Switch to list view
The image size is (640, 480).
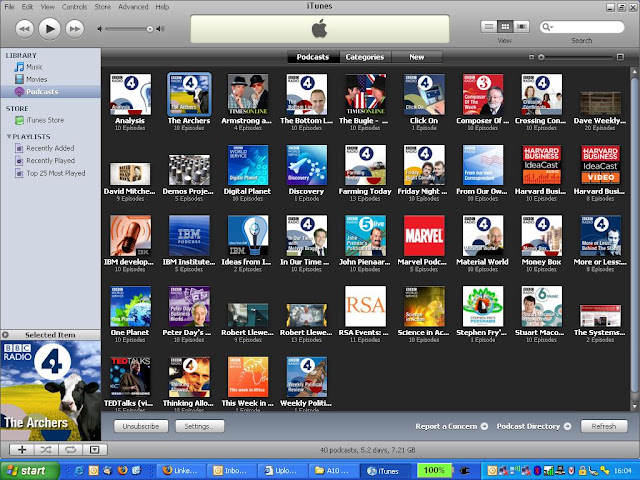tap(489, 27)
